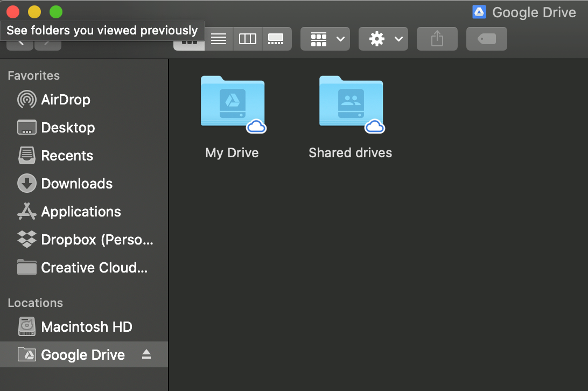The height and width of the screenshot is (391, 588).
Task: Select AirDrop in the sidebar
Action: [65, 100]
